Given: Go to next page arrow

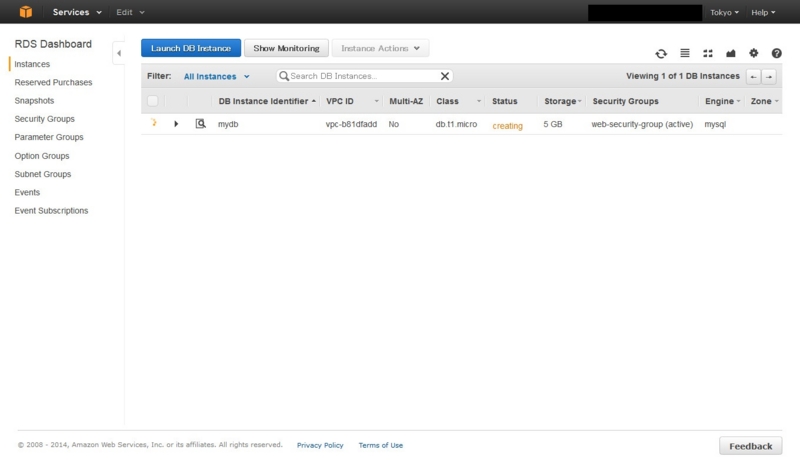Looking at the screenshot, I should click(x=769, y=76).
